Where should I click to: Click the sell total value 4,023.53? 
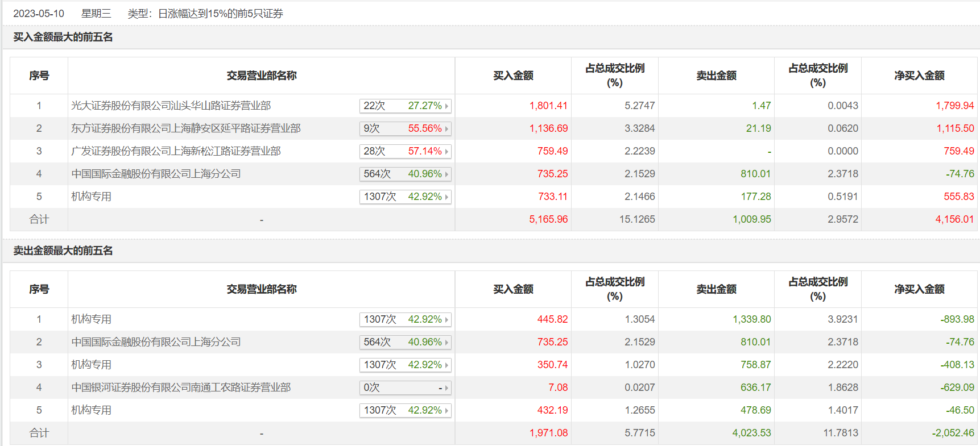pyautogui.click(x=751, y=433)
